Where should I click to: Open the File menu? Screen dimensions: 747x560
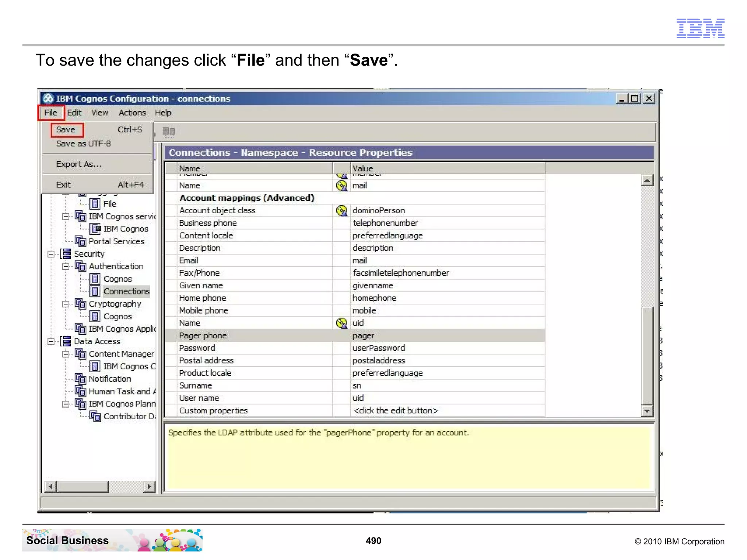click(51, 113)
